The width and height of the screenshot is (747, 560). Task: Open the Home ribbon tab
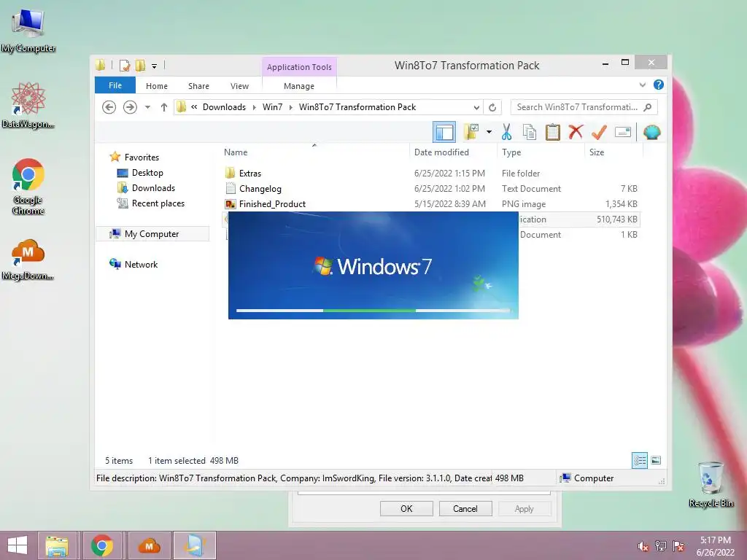click(x=157, y=86)
